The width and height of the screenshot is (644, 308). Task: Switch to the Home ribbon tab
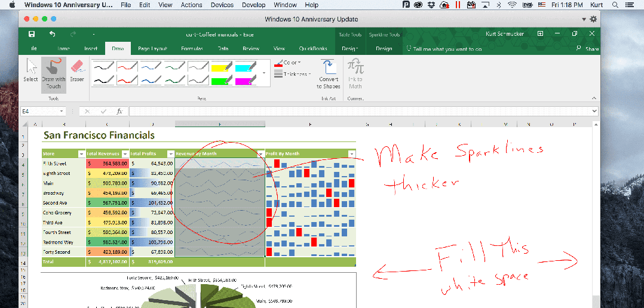[63, 48]
